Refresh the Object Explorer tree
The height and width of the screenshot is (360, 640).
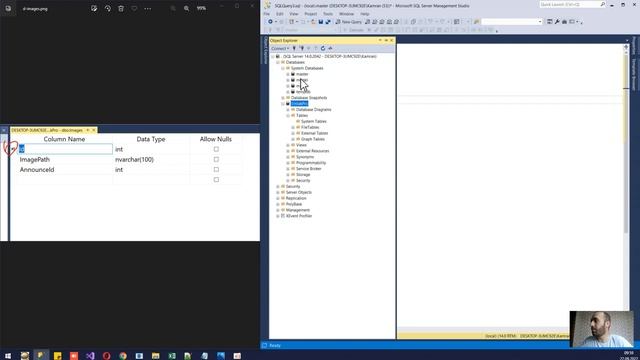(323, 48)
